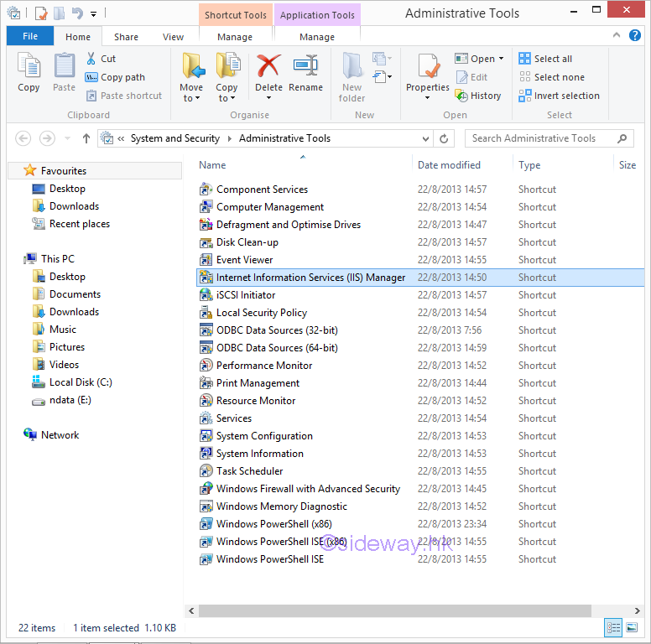
Task: Type in Search Administrative Tools field
Action: (x=541, y=138)
